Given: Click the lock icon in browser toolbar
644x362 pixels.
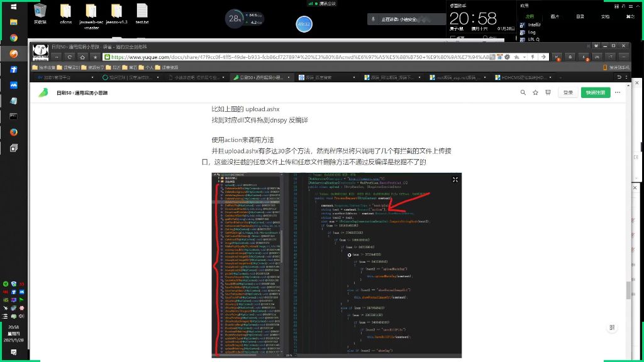Looking at the screenshot, I should coord(570,57).
